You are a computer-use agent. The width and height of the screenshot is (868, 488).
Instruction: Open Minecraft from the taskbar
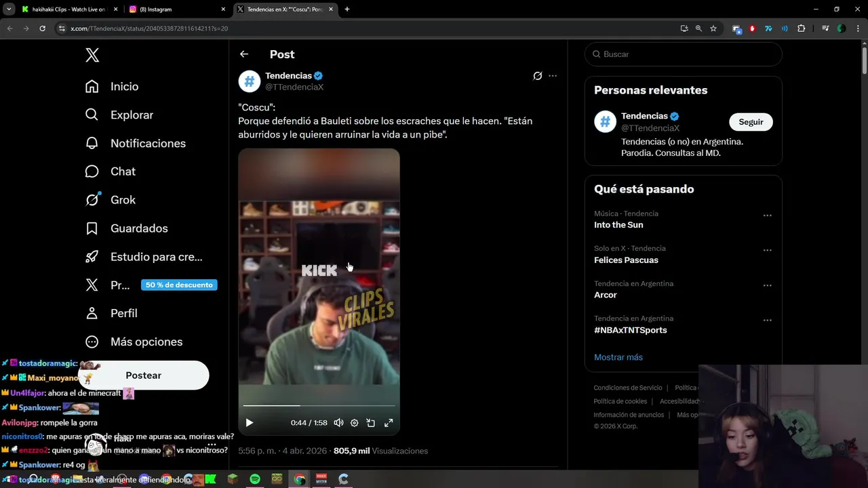coord(233,479)
